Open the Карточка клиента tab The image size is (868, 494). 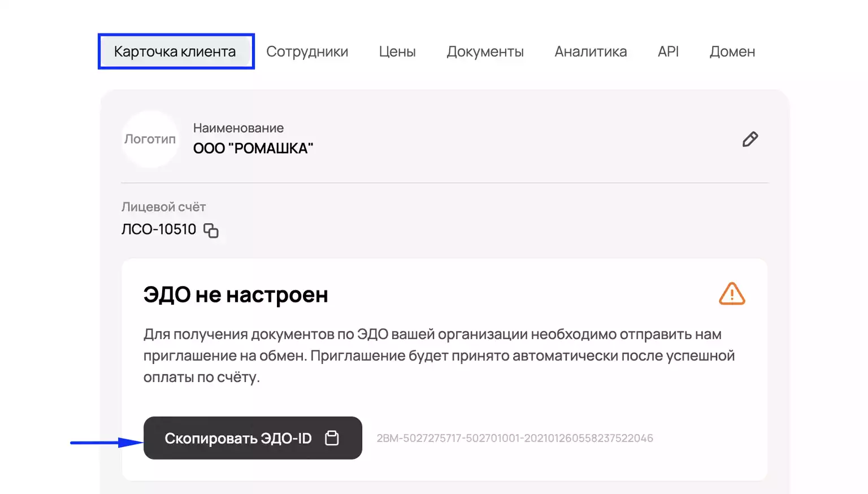click(x=175, y=51)
